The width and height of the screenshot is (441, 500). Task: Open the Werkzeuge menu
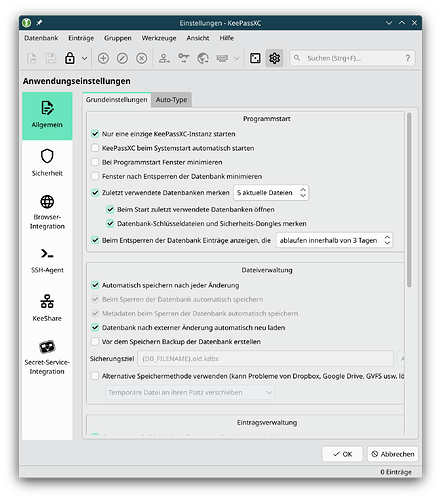click(x=159, y=38)
